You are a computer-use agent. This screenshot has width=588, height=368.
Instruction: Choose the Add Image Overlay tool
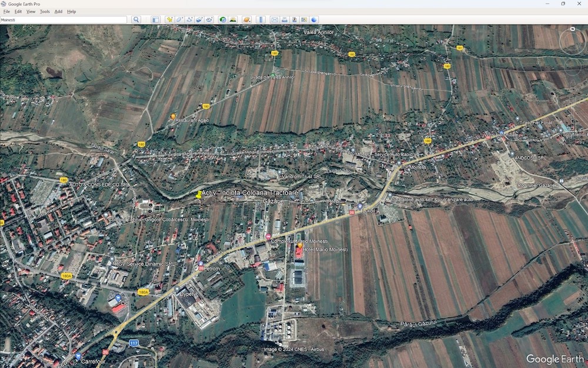coord(199,19)
